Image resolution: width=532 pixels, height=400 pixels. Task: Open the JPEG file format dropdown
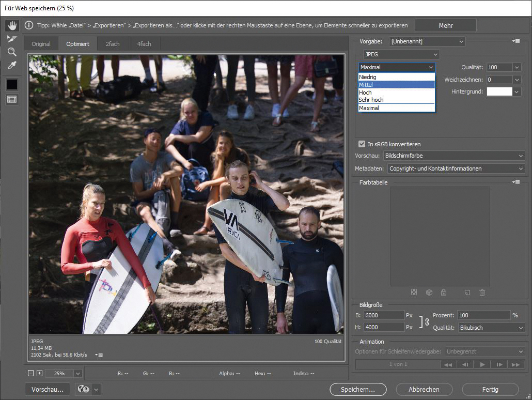pyautogui.click(x=401, y=54)
